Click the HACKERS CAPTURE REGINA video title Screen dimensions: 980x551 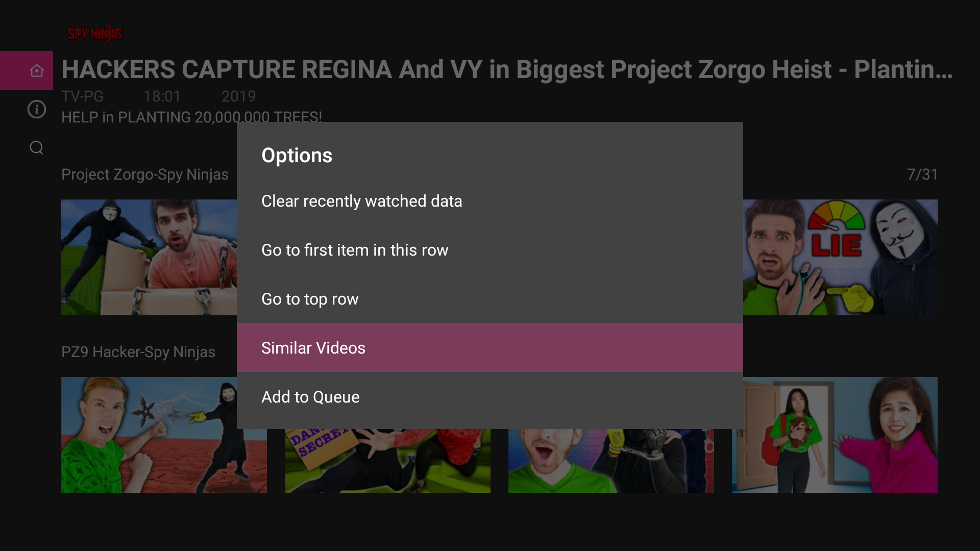506,69
